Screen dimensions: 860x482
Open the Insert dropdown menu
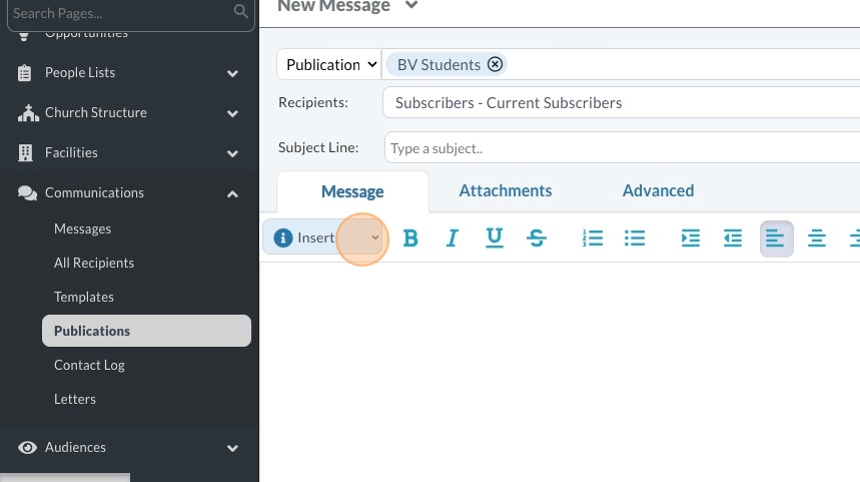click(x=325, y=238)
